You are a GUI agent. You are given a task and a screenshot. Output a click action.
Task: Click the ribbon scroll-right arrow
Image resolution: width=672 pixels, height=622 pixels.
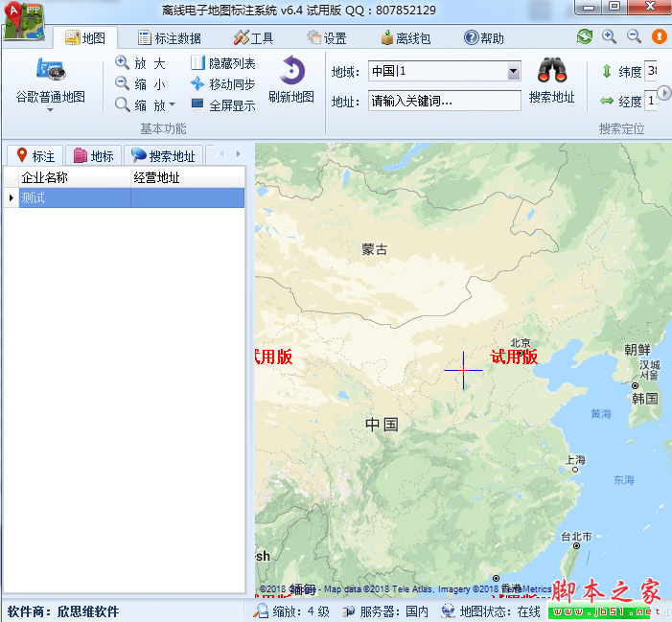click(664, 93)
